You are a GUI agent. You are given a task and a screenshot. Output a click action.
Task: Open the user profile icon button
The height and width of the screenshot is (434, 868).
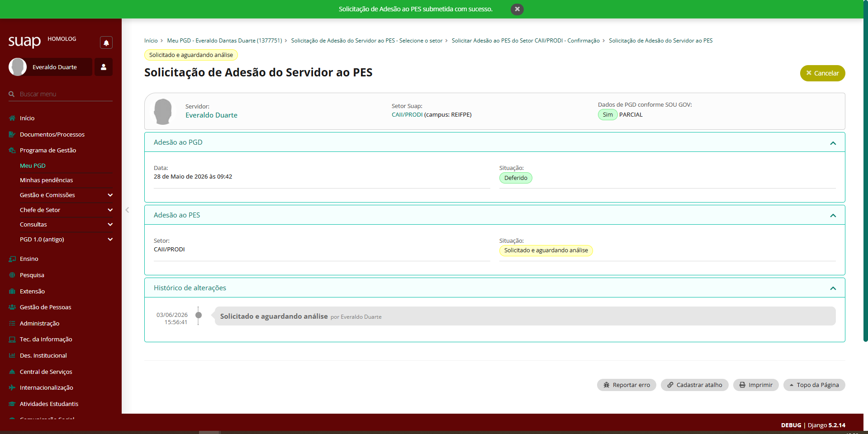(104, 67)
